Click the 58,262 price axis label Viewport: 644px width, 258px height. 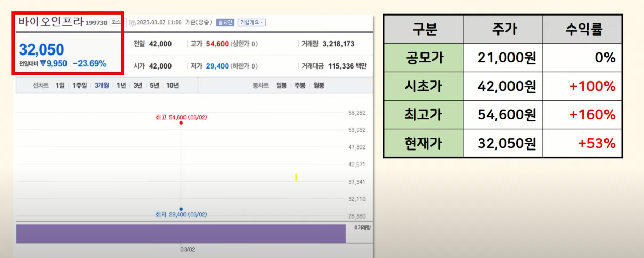tap(357, 113)
